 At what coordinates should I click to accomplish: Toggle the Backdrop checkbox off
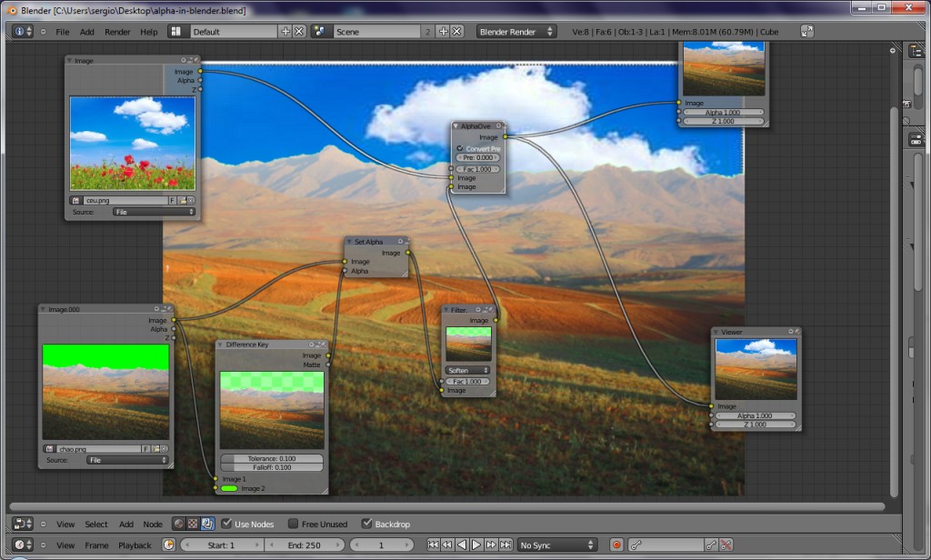(x=367, y=524)
